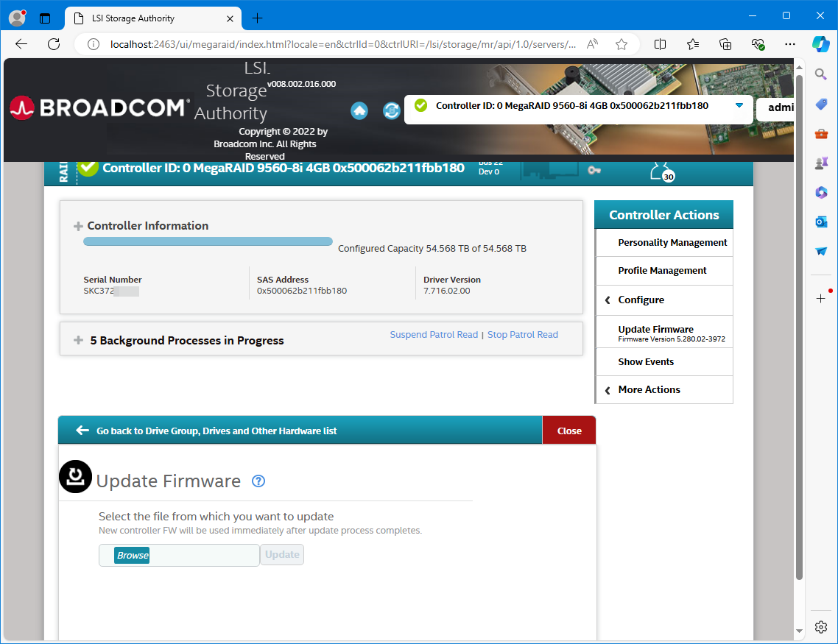Expand 5 Background Processes in Progress
Image resolution: width=838 pixels, height=644 pixels.
pyautogui.click(x=78, y=340)
